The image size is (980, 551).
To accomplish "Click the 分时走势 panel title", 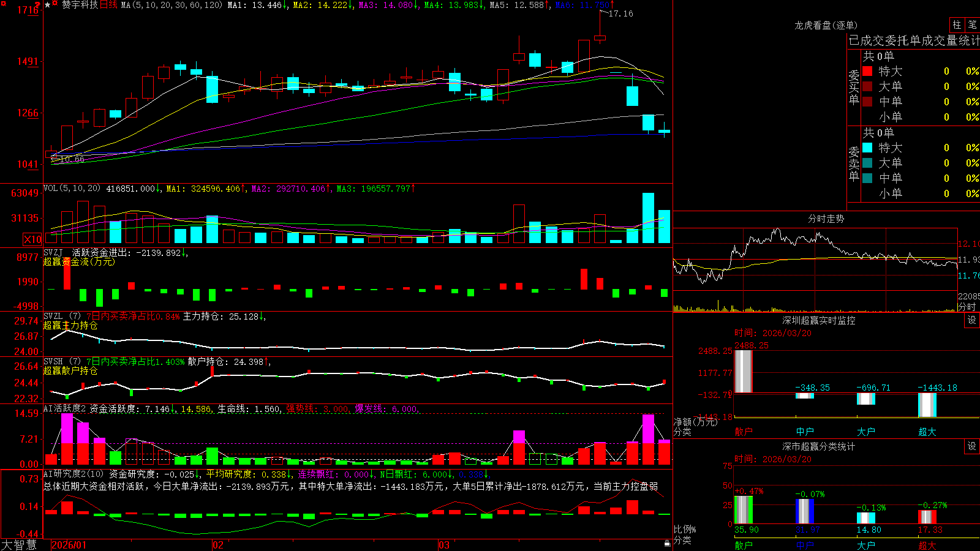I will point(826,219).
